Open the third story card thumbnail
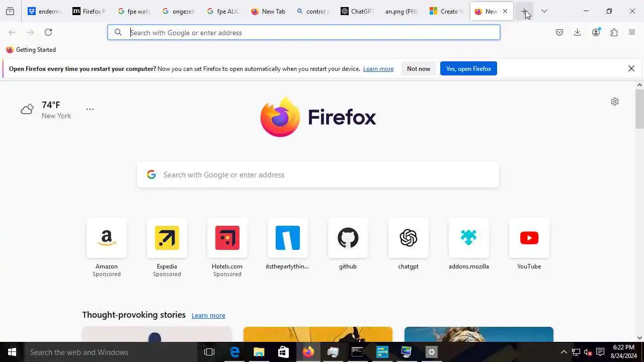 479,334
